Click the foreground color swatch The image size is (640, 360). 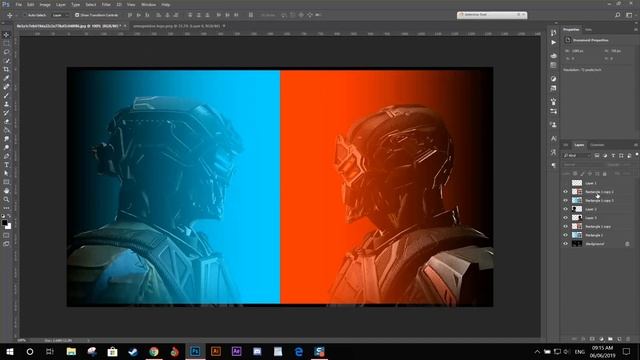(4, 222)
